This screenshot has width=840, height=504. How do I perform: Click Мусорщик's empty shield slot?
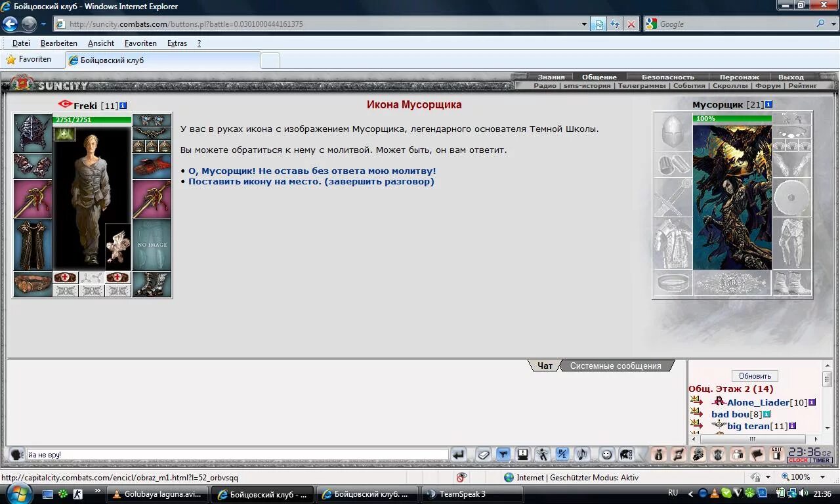[792, 198]
